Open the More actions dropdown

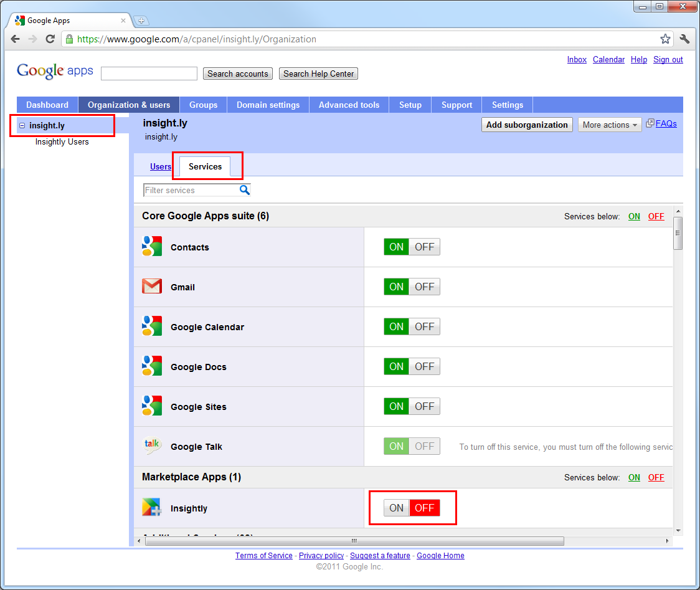609,125
